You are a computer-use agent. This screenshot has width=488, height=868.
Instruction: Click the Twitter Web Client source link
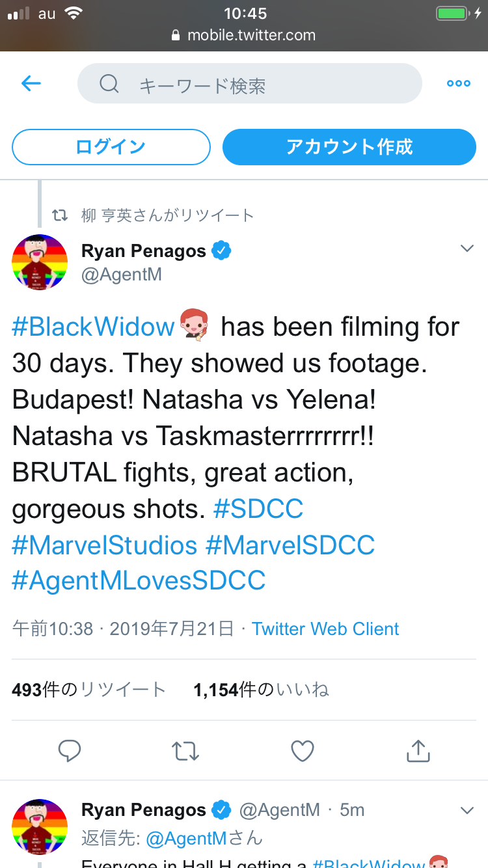coord(325,629)
